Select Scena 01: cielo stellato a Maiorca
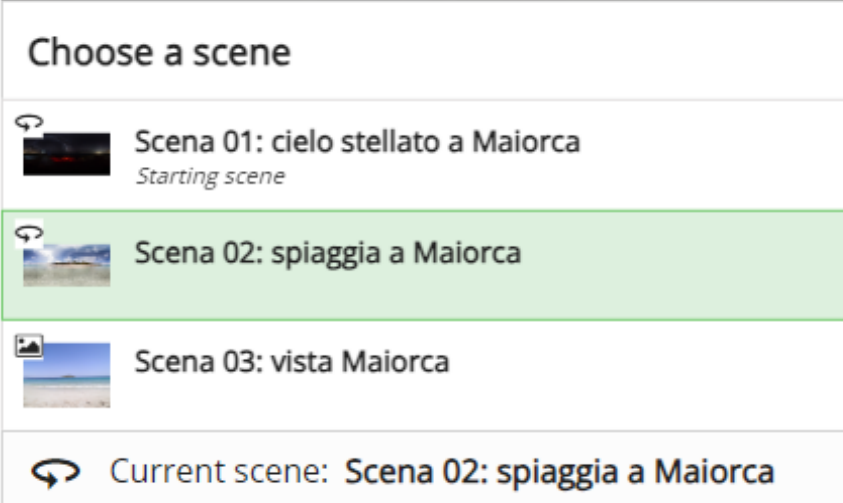 [357, 142]
